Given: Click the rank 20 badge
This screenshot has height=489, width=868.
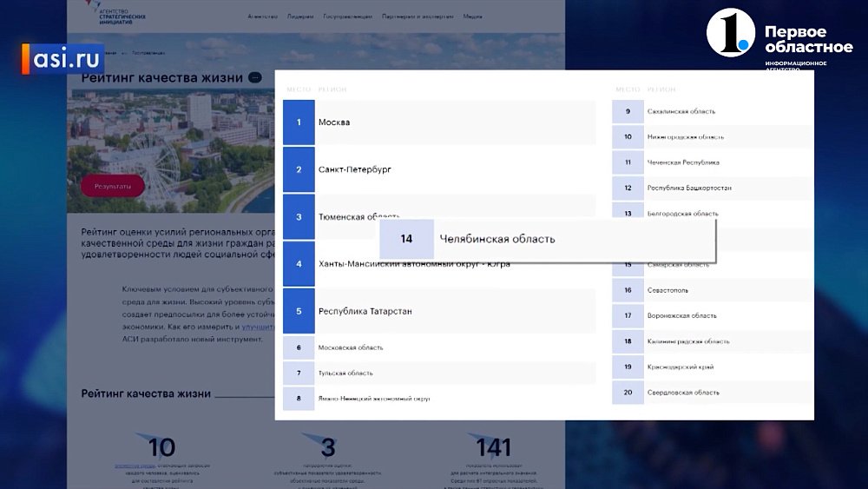Looking at the screenshot, I should [628, 393].
